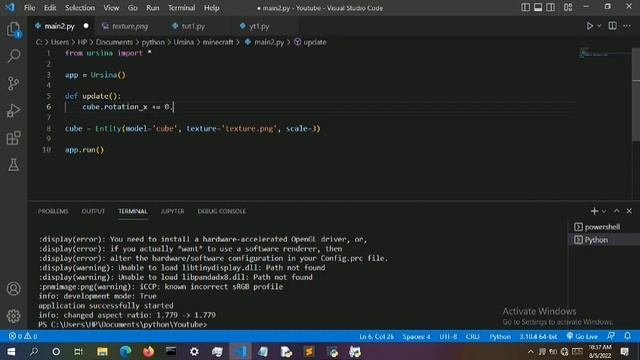This screenshot has height=360, width=640.
Task: Open Firefox from the taskbar
Action: (149, 351)
